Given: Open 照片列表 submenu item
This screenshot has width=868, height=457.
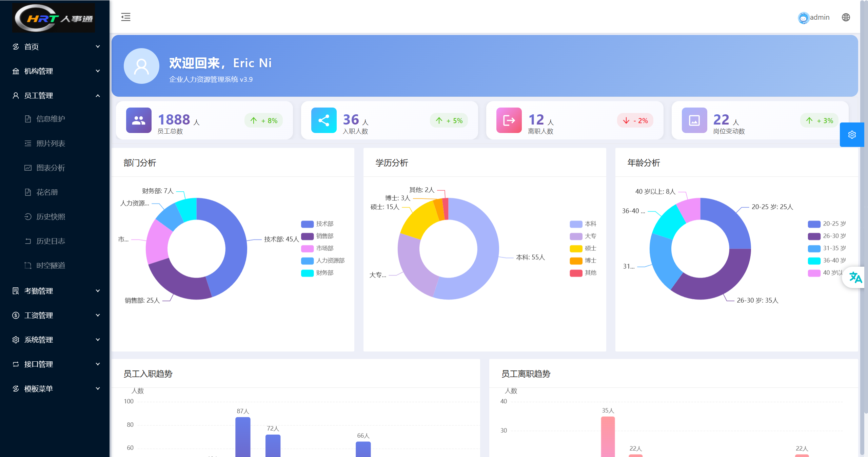Looking at the screenshot, I should coord(55,143).
